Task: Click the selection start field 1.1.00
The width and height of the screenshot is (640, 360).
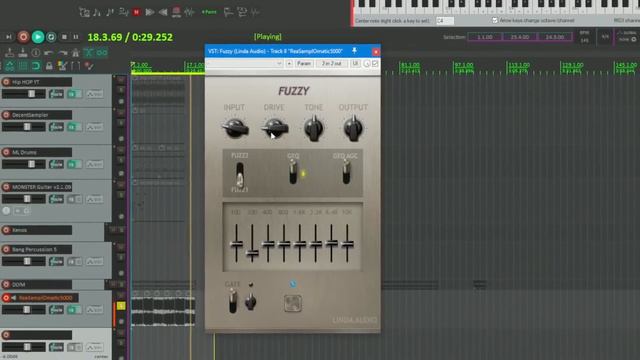Action: coord(484,37)
